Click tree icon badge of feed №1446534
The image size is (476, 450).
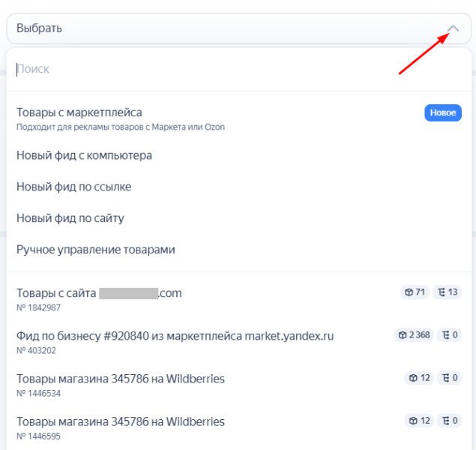tap(450, 378)
